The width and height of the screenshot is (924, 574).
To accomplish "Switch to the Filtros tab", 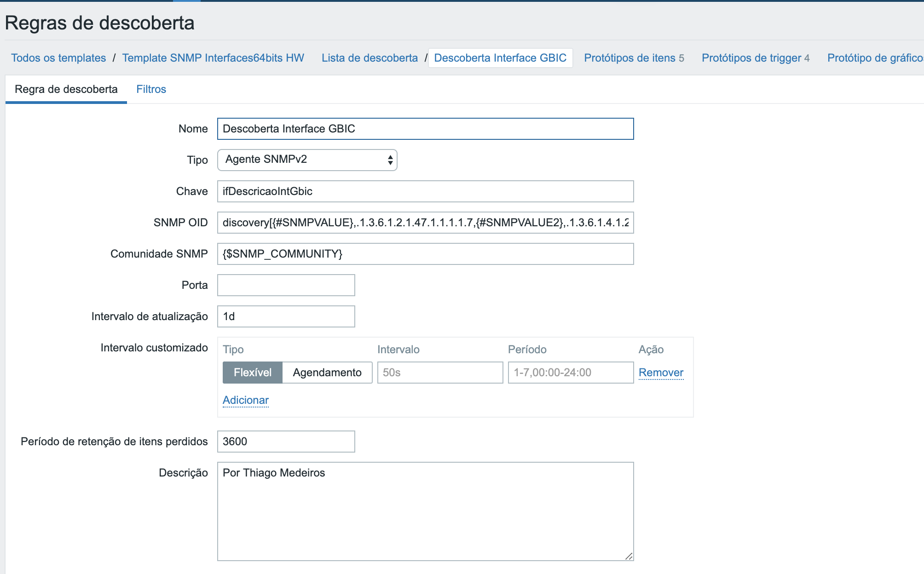I will click(x=151, y=89).
